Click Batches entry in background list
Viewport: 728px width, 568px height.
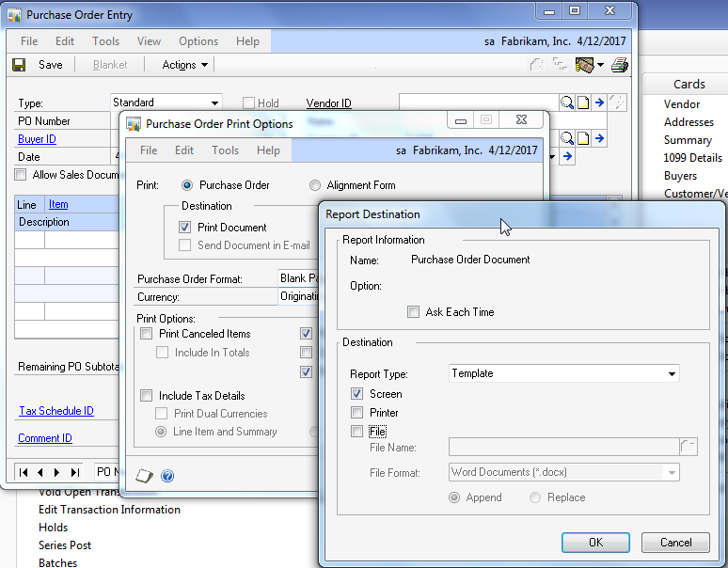point(57,562)
